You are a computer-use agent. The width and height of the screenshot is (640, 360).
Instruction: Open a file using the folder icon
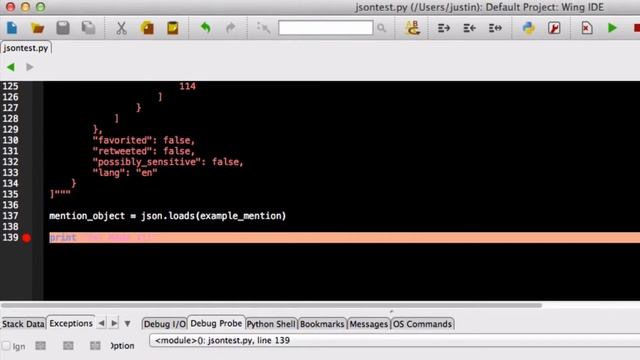37,28
